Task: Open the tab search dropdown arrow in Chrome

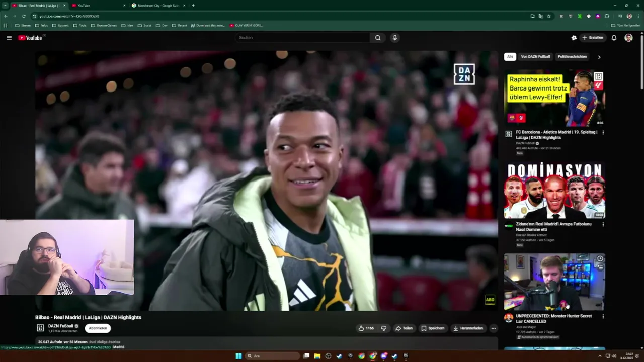Action: 5,6
